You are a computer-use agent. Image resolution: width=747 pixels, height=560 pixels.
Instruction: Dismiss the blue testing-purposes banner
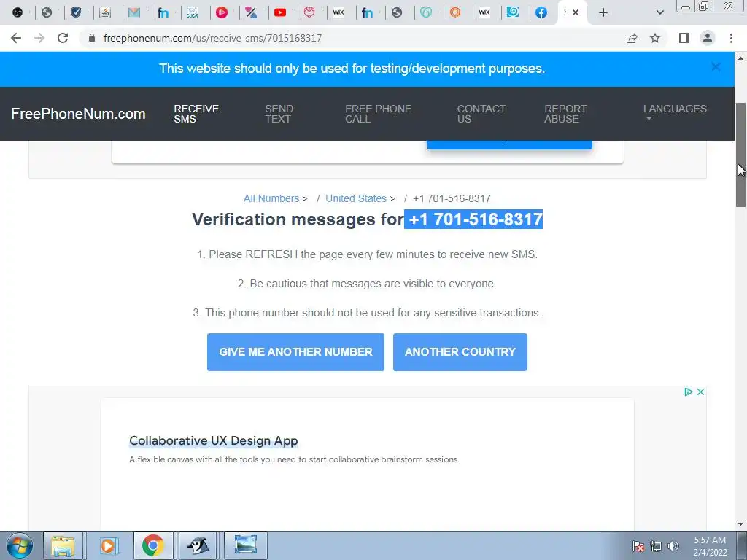[716, 67]
